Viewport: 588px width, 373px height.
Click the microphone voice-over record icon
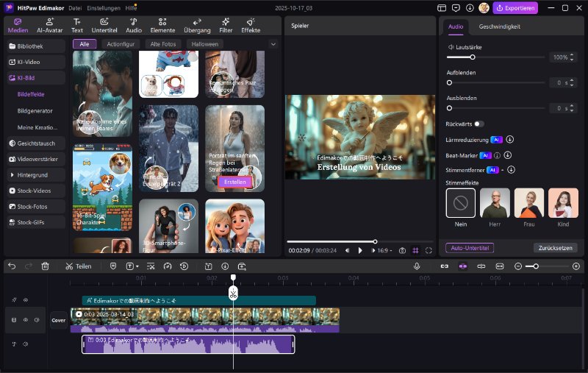point(417,266)
